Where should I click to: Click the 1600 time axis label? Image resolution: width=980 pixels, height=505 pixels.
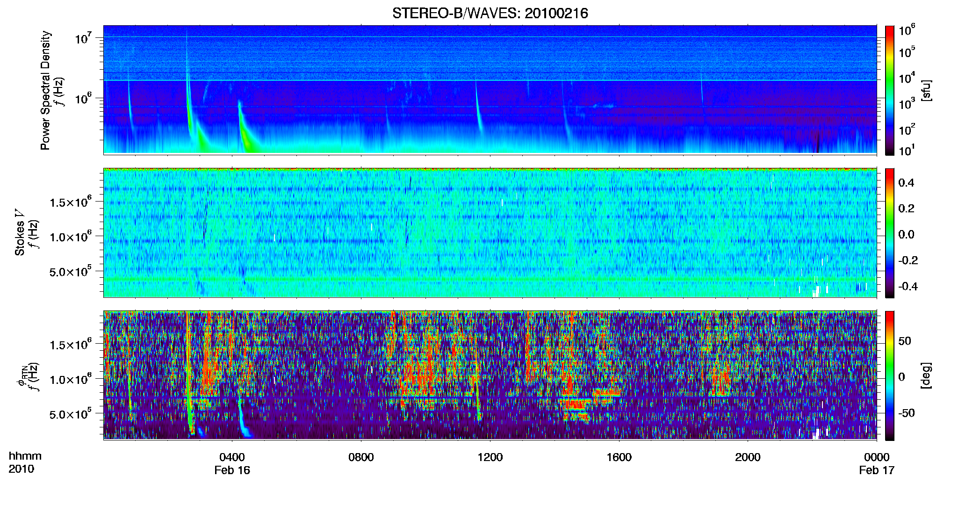pyautogui.click(x=619, y=457)
